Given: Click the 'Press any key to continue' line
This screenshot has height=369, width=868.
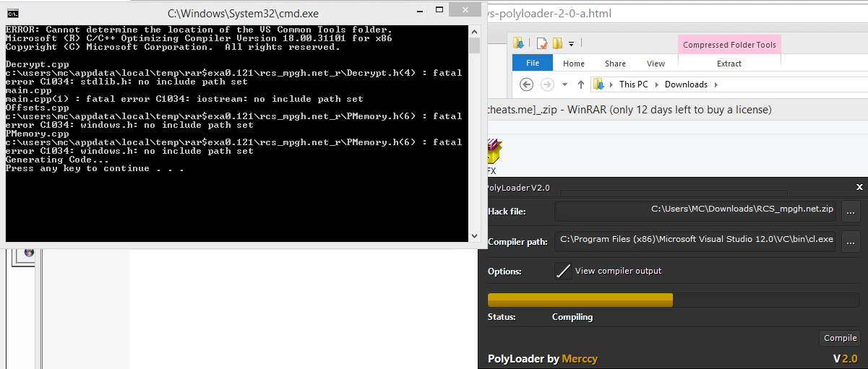Looking at the screenshot, I should click(x=95, y=168).
